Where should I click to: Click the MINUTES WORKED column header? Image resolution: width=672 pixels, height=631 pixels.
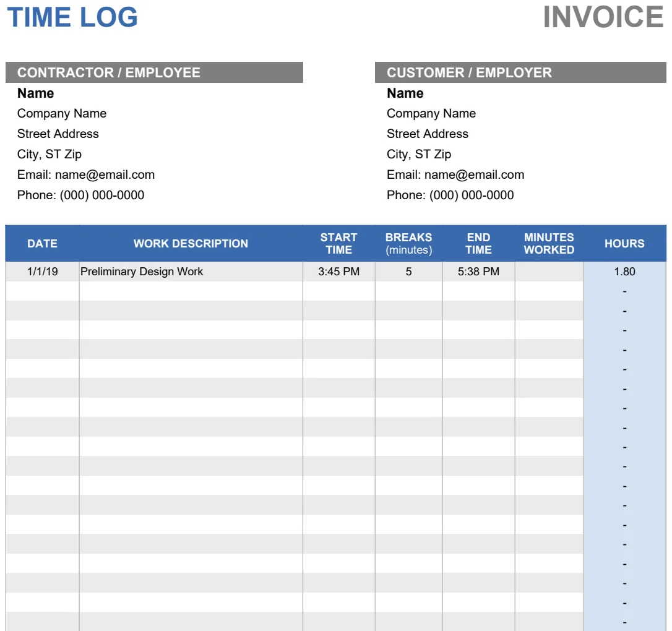pos(549,243)
